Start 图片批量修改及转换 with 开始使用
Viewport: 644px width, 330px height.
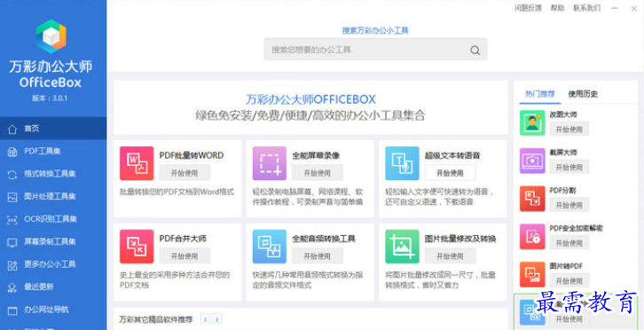(x=450, y=255)
